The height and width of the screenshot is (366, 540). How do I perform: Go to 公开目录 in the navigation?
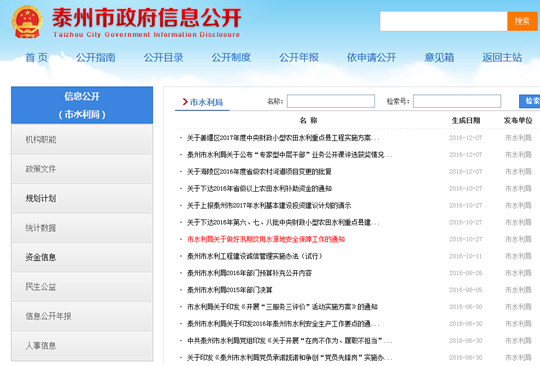(164, 57)
